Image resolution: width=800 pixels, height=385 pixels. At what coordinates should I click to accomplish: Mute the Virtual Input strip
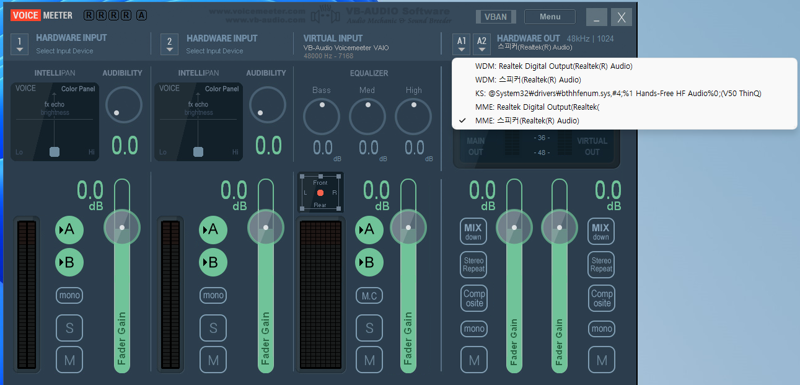coord(369,361)
